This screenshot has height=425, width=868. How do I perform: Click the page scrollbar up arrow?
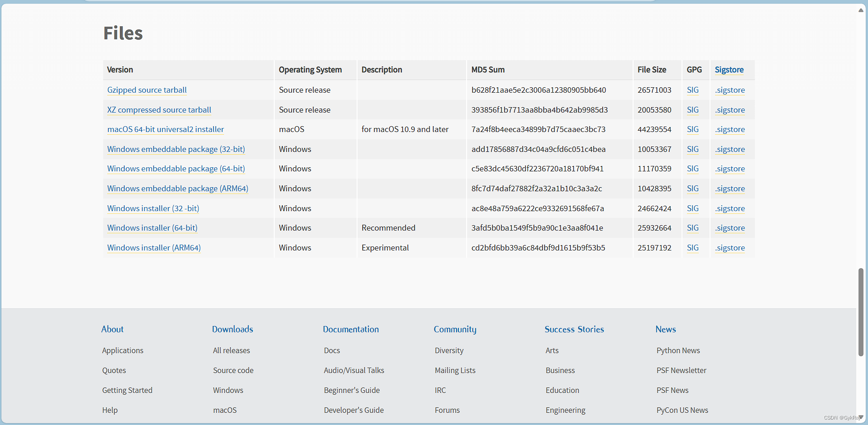tap(861, 10)
